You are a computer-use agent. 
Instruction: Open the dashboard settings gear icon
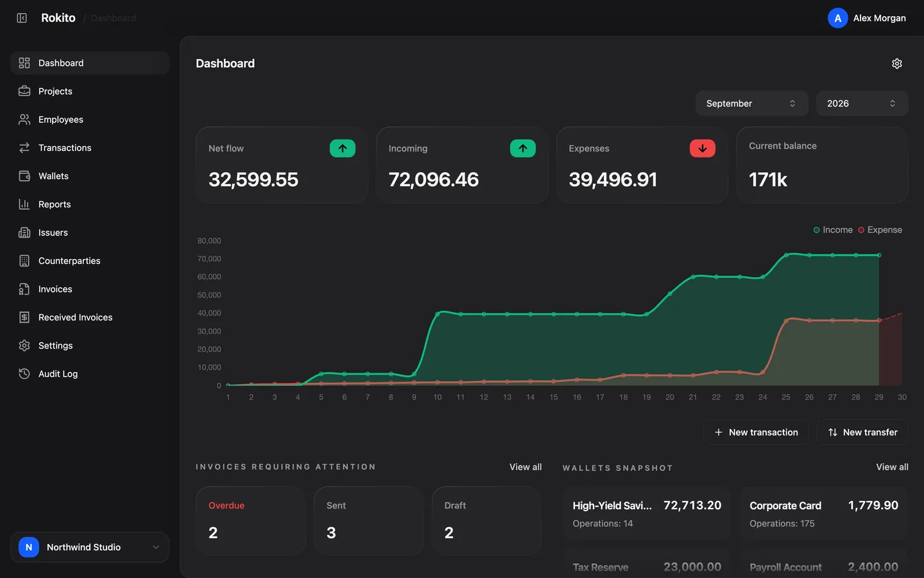[x=897, y=64]
